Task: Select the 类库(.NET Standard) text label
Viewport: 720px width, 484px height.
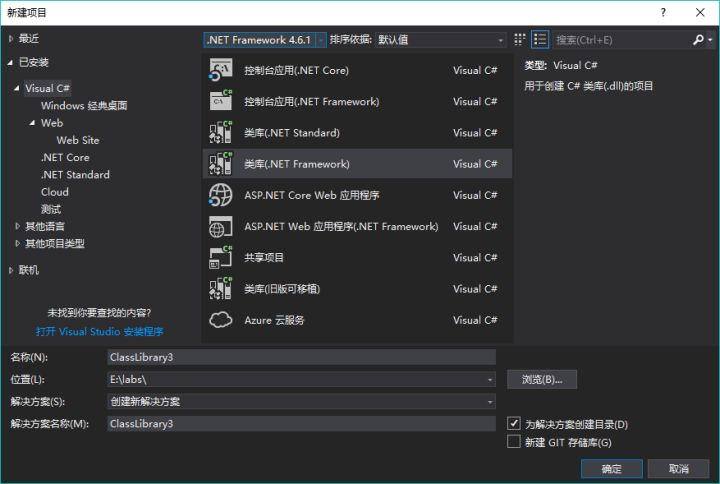Action: [x=292, y=133]
